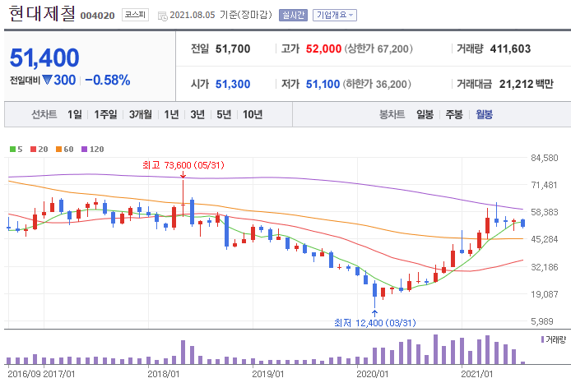This screenshot has width=571, height=392.
Task: Select the 1주일 line chart tab
Action: pos(105,114)
